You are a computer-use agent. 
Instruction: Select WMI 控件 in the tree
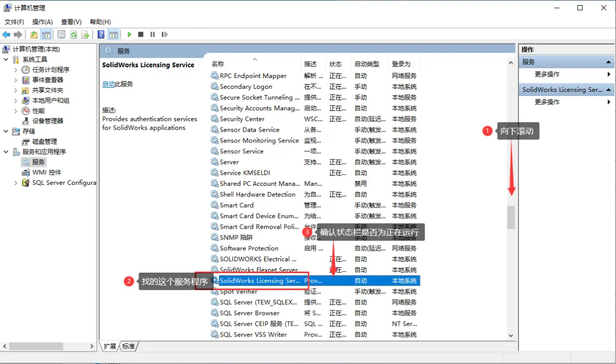pos(47,172)
